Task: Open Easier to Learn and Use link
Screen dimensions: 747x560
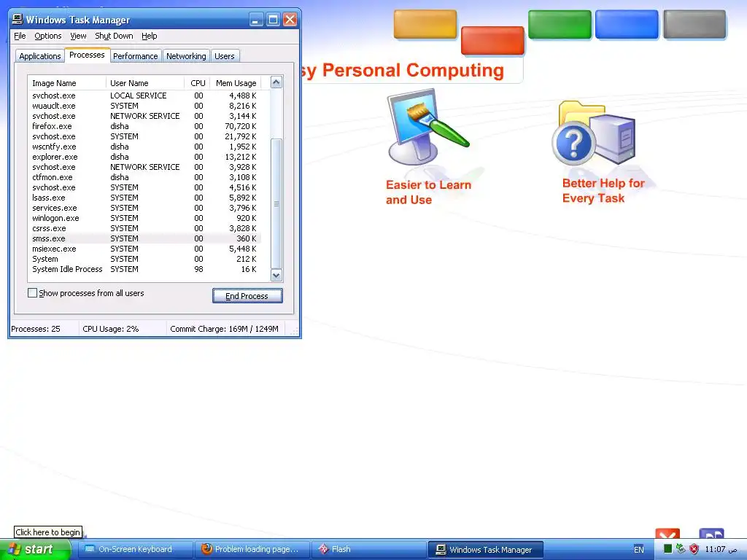Action: (428, 192)
